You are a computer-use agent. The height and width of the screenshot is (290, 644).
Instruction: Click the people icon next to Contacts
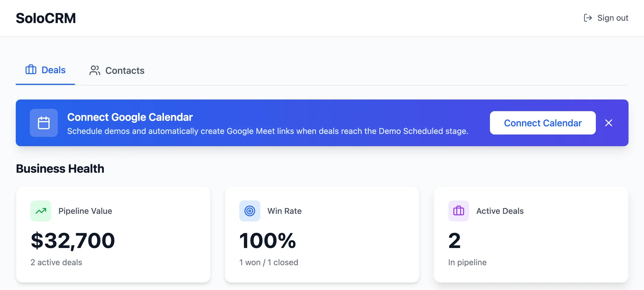click(x=94, y=70)
